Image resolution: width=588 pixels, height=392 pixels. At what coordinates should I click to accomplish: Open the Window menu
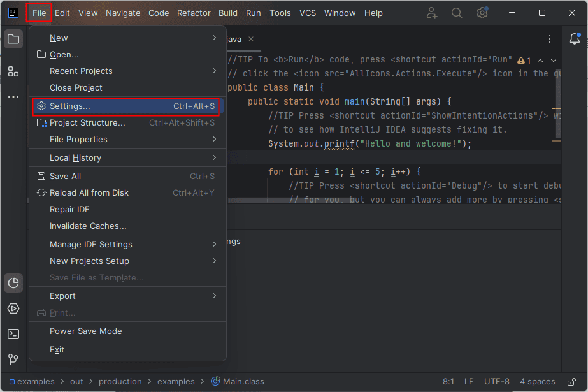tap(340, 13)
